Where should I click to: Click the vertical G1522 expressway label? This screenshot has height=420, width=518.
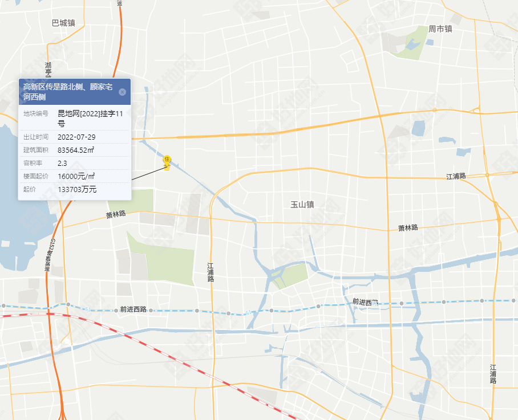click(50, 255)
